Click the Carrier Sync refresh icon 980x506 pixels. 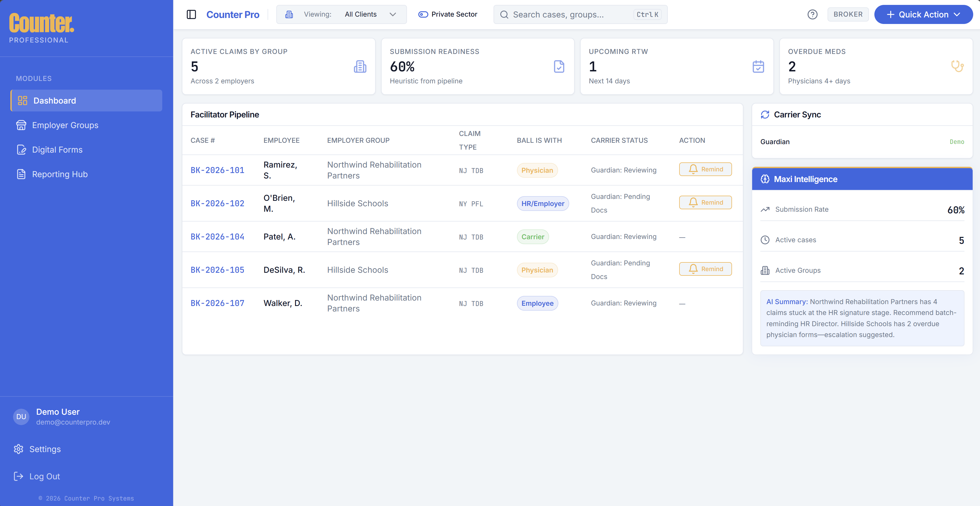click(x=765, y=114)
